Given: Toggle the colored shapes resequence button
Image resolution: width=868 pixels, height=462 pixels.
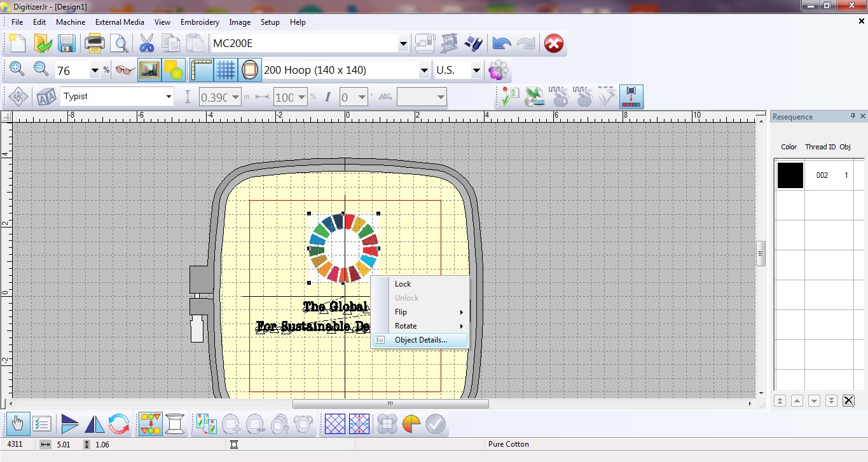Looking at the screenshot, I should [150, 424].
